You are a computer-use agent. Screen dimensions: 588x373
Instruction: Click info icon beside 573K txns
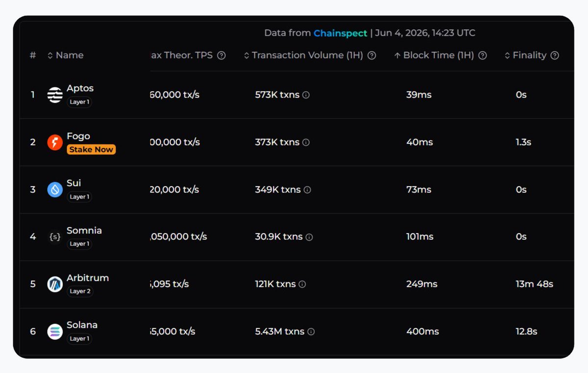click(306, 95)
